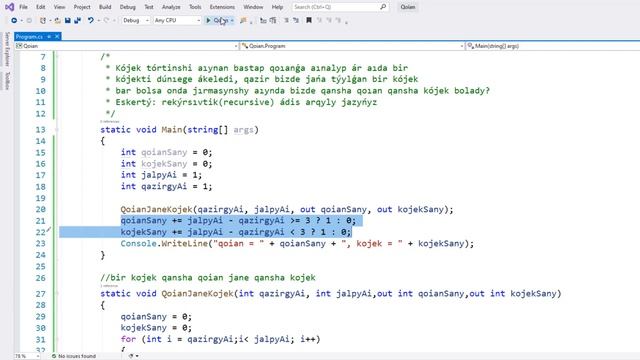Click the QoianJaneKojek call on line 20
The height and width of the screenshot is (360, 640).
tap(287, 209)
